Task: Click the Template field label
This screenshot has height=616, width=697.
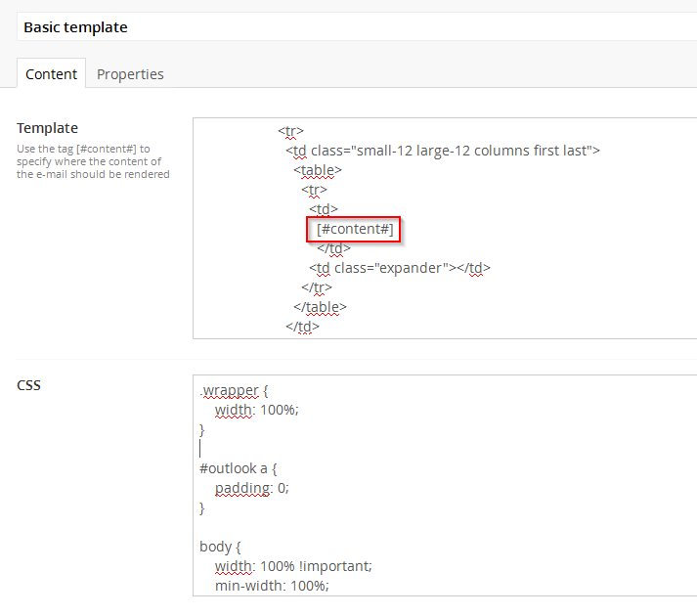Action: 47,128
